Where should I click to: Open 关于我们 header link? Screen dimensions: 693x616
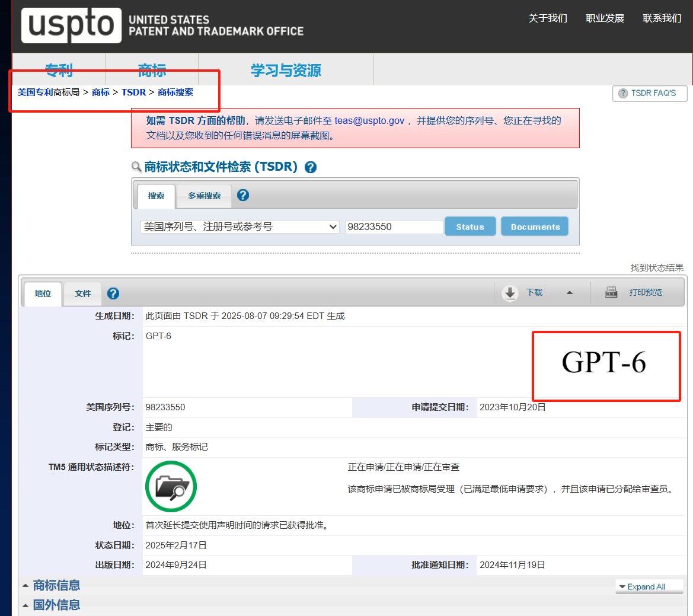tap(548, 18)
